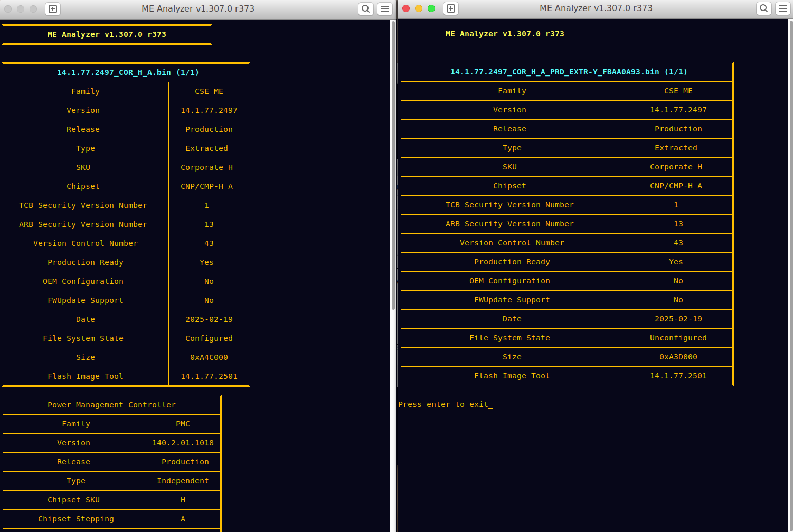Click the size value '0xA3D000'
Viewport: 793px width, 532px height.
click(678, 357)
